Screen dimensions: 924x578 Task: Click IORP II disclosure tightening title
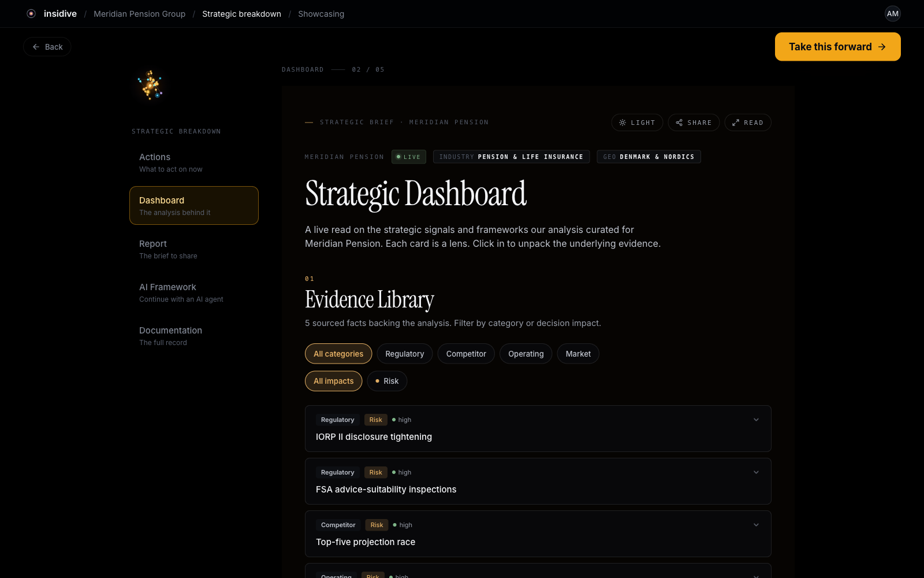[x=374, y=437]
